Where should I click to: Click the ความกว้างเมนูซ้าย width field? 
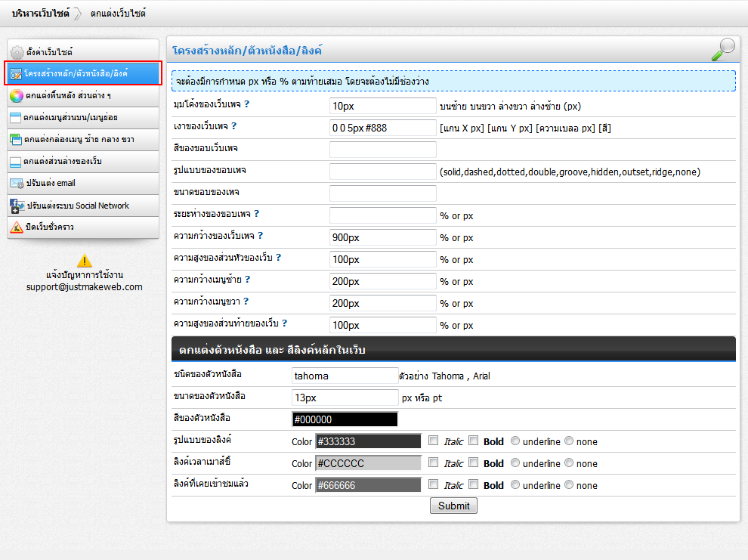pyautogui.click(x=382, y=281)
